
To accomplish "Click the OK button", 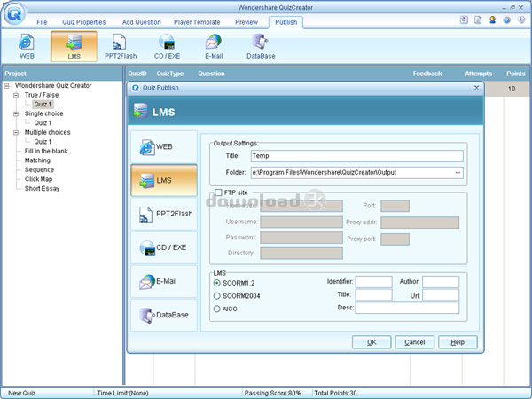I will (372, 342).
